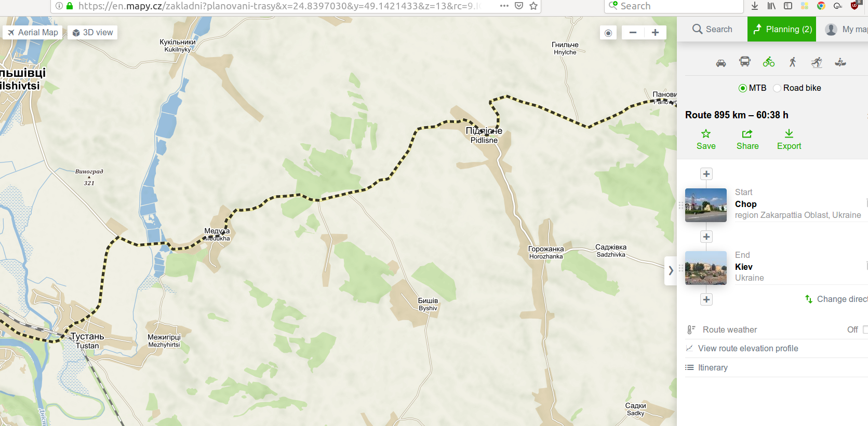Center map on my location
The height and width of the screenshot is (426, 868).
608,33
